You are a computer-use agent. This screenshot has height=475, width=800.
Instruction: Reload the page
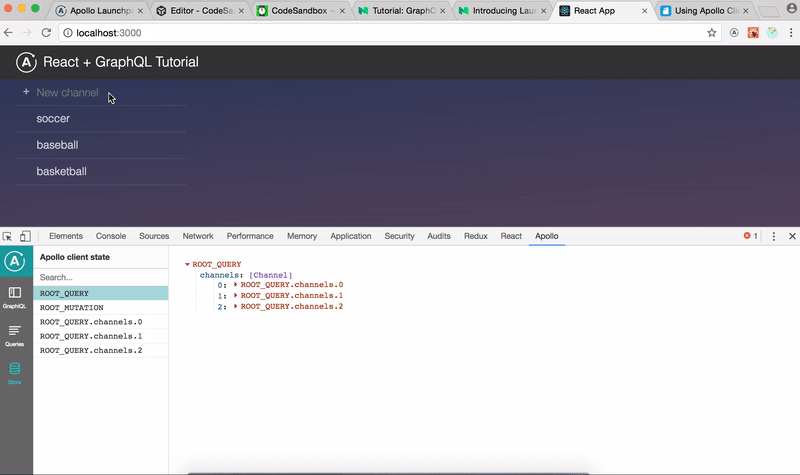pyautogui.click(x=46, y=33)
